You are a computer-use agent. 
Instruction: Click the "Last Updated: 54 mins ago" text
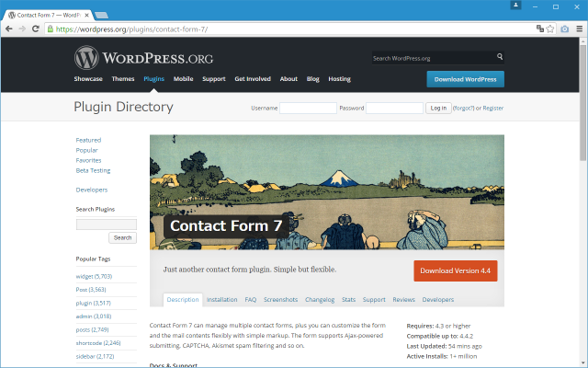(x=444, y=346)
